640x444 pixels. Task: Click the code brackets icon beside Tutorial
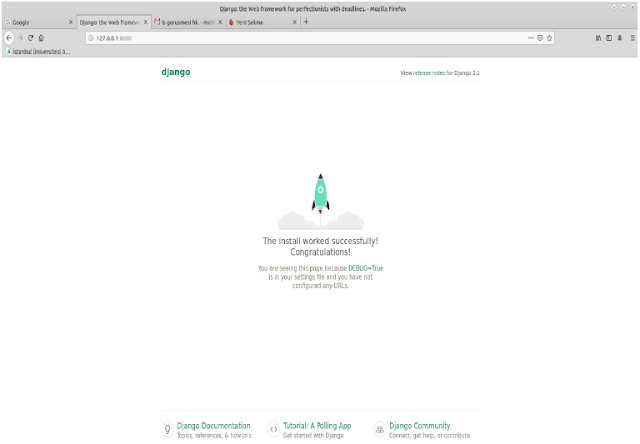273,429
